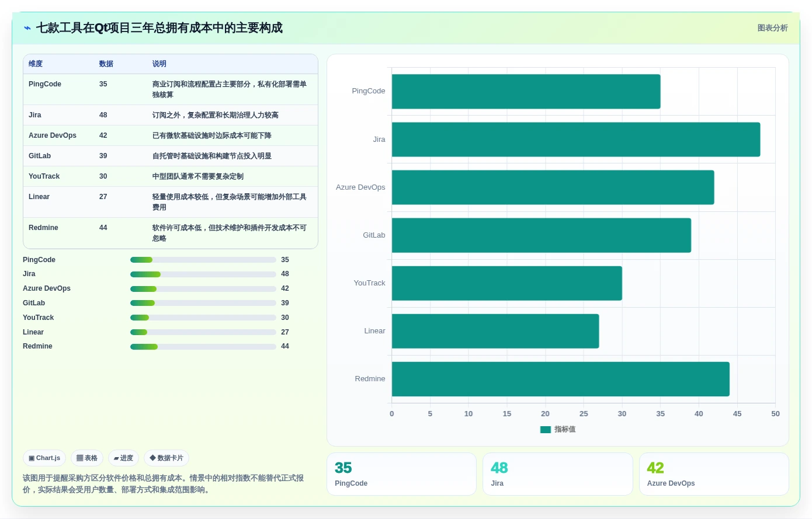Click the Redmine bar in the chart
The width and height of the screenshot is (812, 519).
561,379
